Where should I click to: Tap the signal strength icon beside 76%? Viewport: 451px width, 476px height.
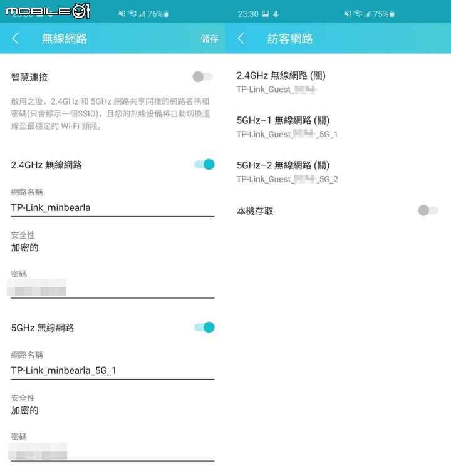142,14
